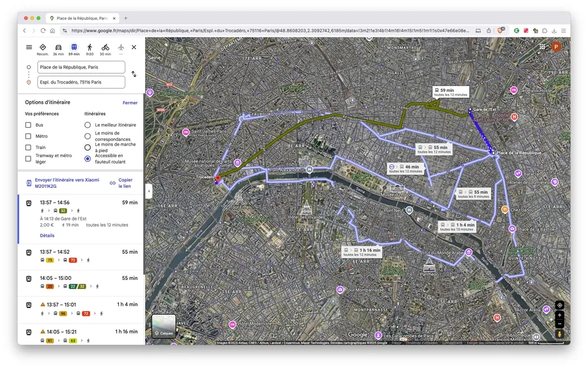Viewport: 588px width, 368px height.
Task: Open the extensions puzzle icon
Action: click(545, 31)
